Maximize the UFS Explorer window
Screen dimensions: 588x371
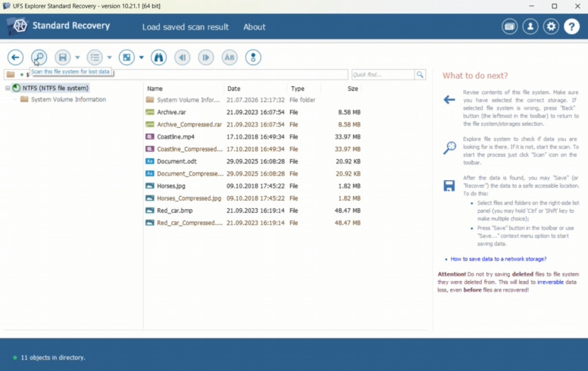[554, 6]
